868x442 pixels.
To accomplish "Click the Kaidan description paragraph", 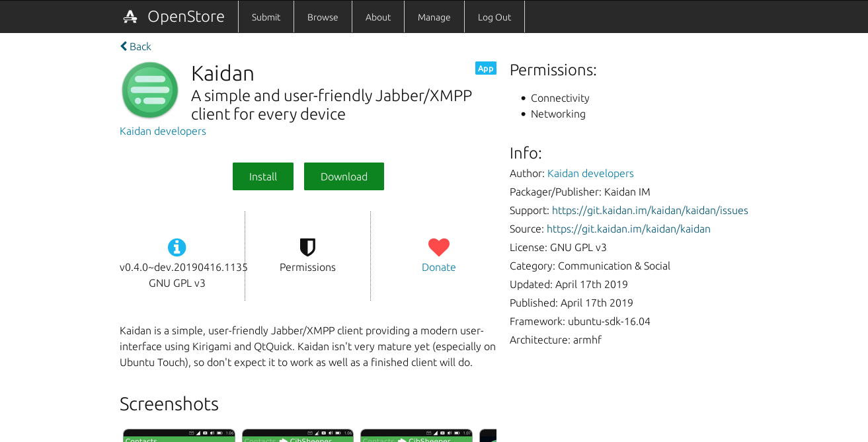I will point(307,346).
